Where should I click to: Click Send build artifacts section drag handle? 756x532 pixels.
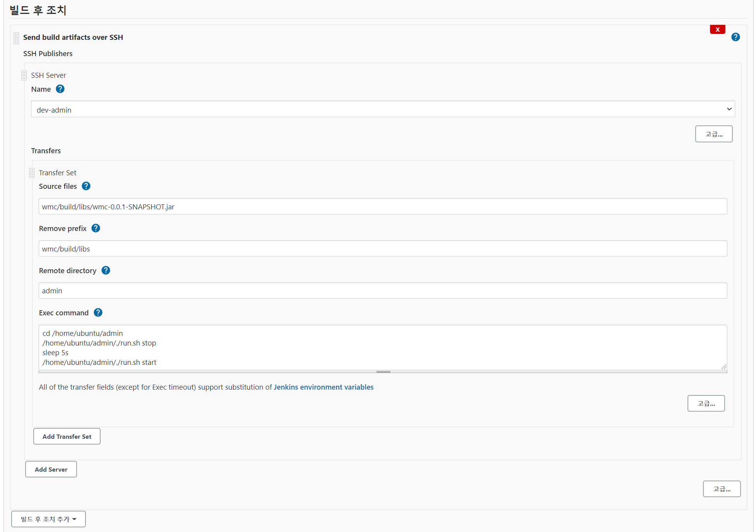(x=16, y=38)
